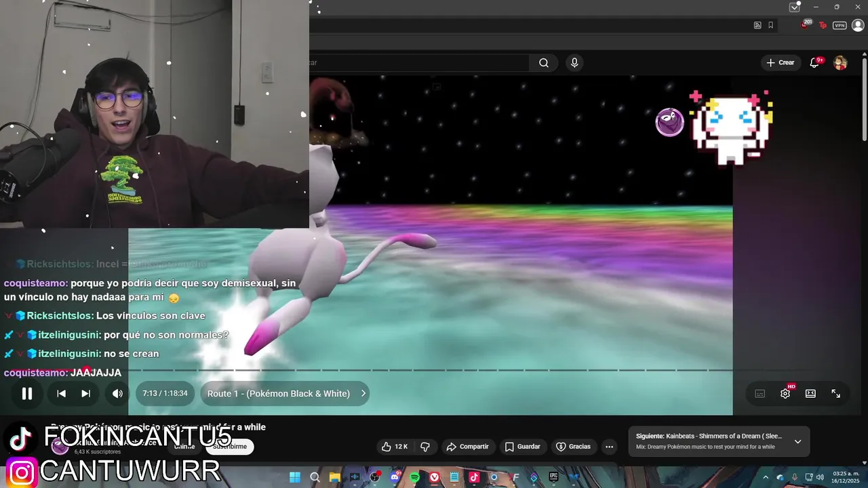This screenshot has height=488, width=868.
Task: Open Windows taskbar search
Action: tap(315, 477)
